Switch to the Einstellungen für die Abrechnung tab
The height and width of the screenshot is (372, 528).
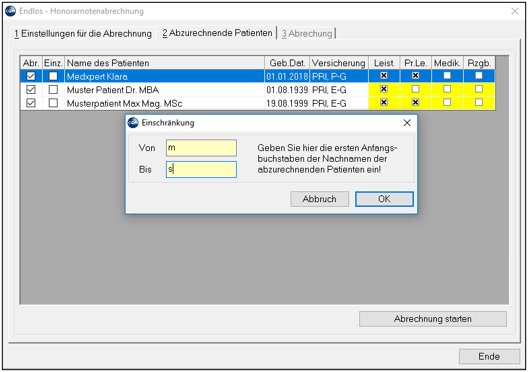click(83, 34)
